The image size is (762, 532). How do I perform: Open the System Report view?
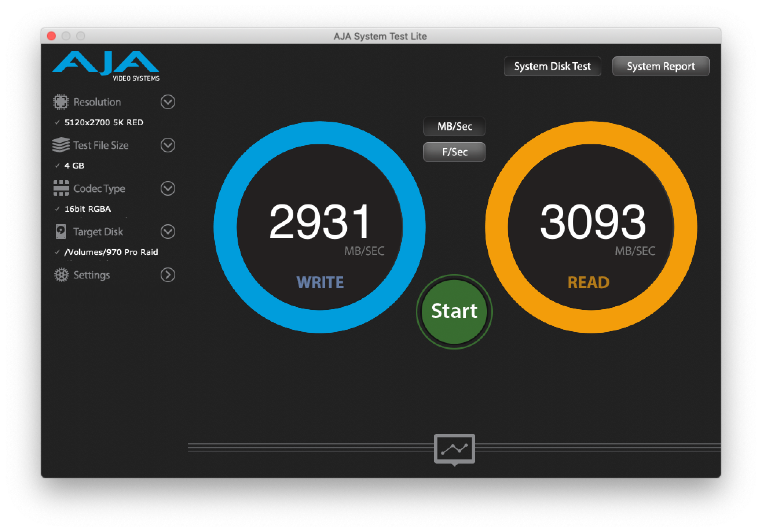(661, 66)
